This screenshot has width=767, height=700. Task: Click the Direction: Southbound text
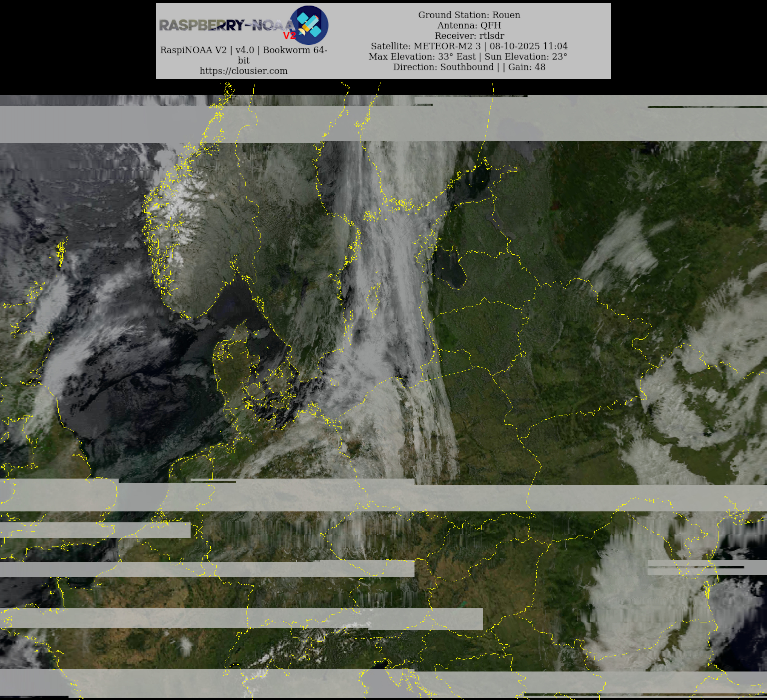443,67
